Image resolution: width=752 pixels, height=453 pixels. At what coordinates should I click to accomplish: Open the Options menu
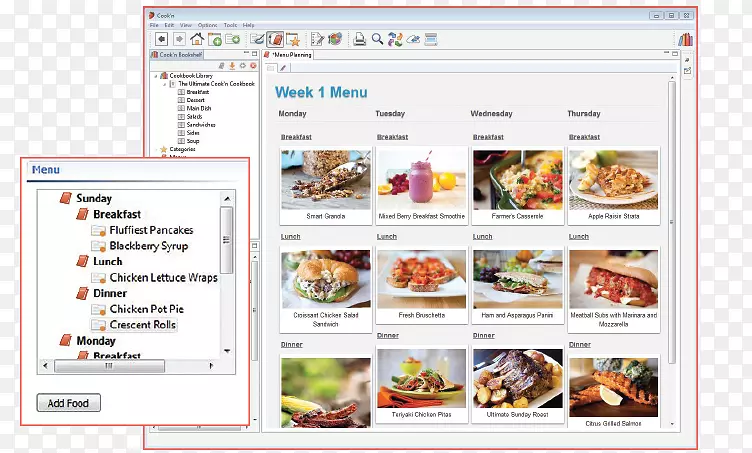[x=207, y=24]
